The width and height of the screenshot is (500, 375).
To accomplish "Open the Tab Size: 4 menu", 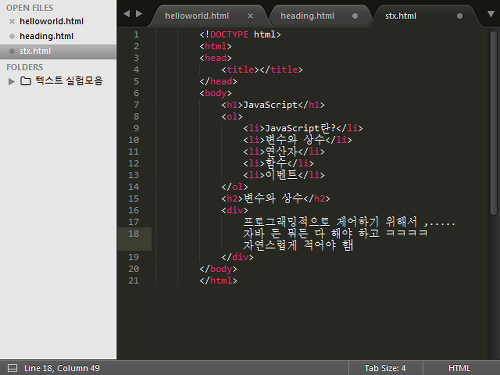I will click(x=385, y=368).
